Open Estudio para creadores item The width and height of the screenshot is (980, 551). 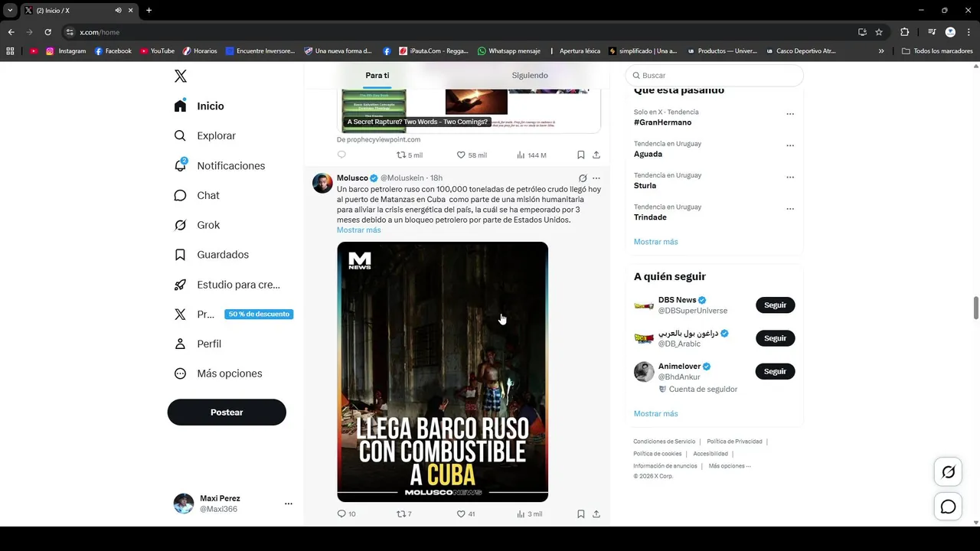click(227, 285)
